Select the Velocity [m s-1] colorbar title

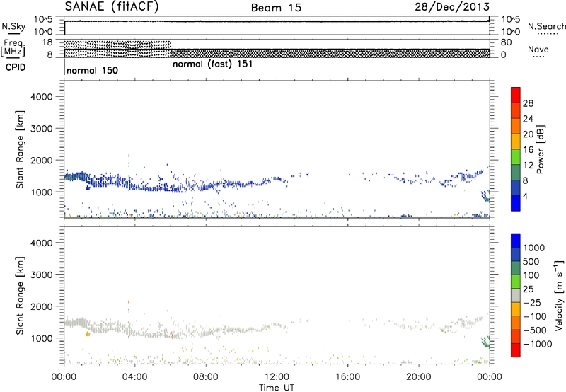tap(560, 295)
